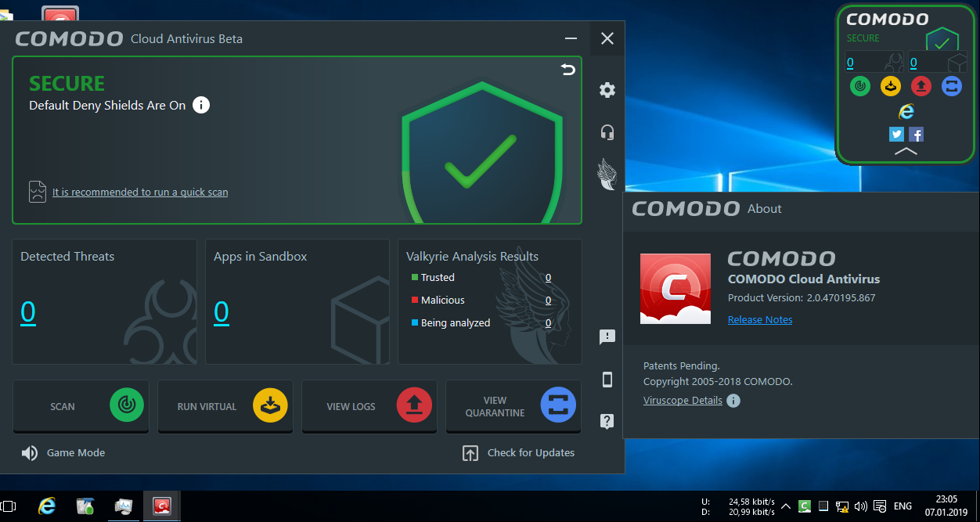The height and width of the screenshot is (522, 980).
Task: Open the Release Notes link
Action: click(x=760, y=319)
